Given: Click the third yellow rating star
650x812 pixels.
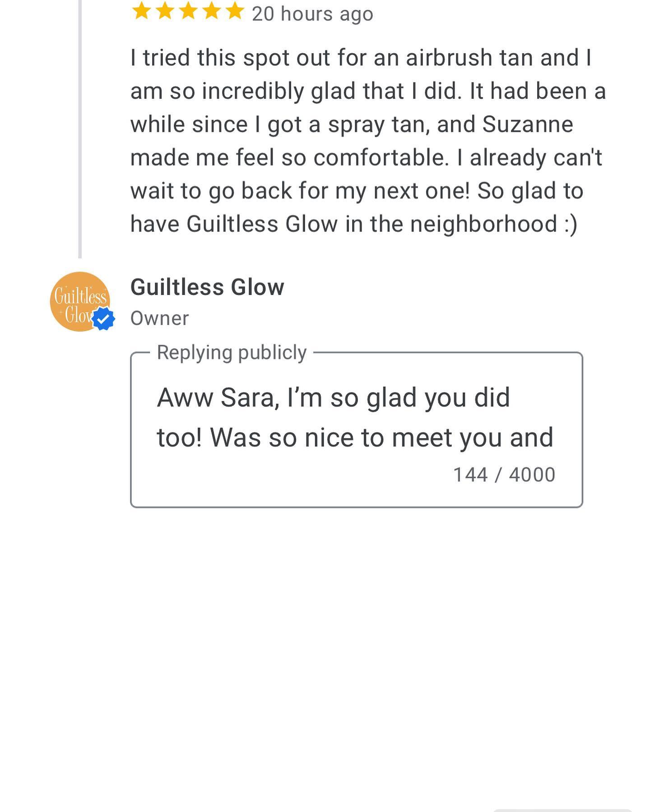Looking at the screenshot, I should (188, 11).
